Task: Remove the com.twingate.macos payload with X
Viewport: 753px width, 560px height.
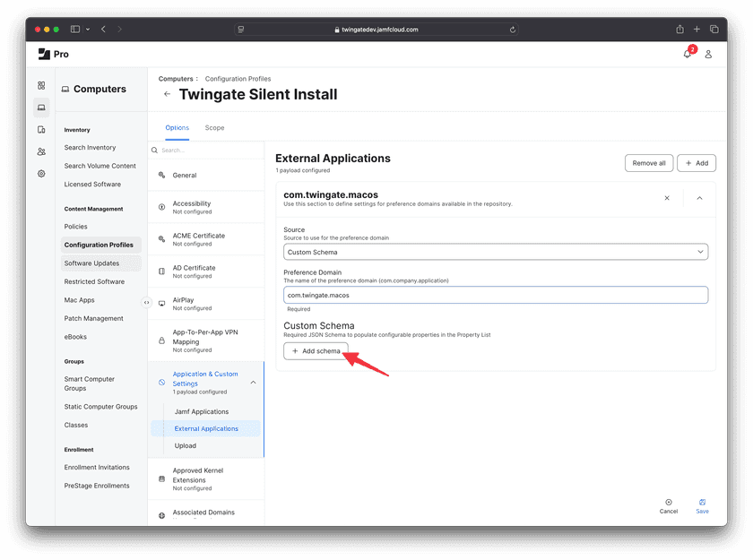Action: pos(666,198)
